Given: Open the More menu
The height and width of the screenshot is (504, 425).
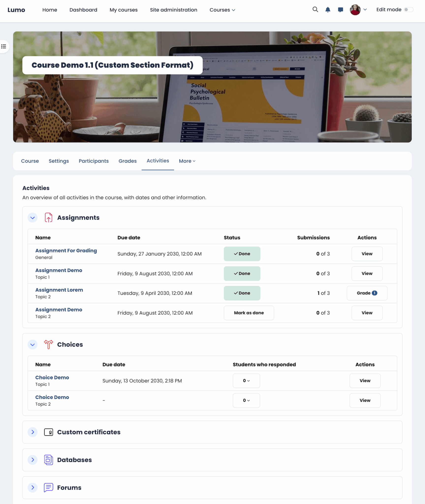Looking at the screenshot, I should coord(187,161).
